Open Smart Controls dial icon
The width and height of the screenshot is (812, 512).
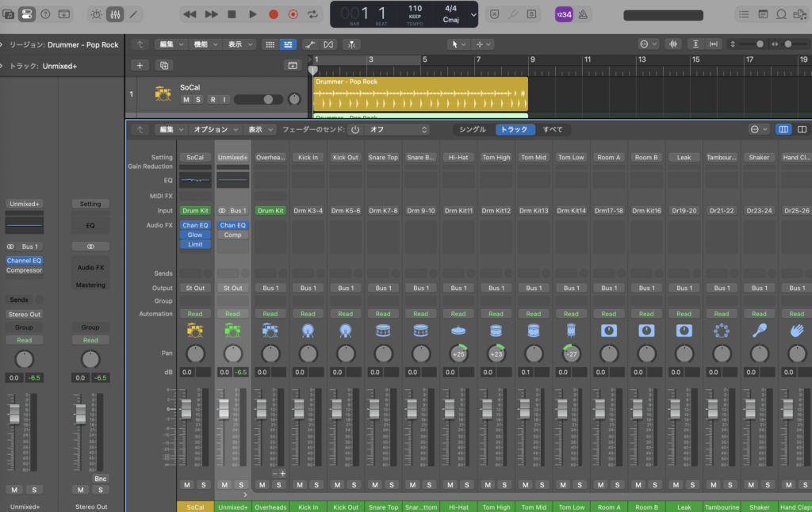[96, 14]
